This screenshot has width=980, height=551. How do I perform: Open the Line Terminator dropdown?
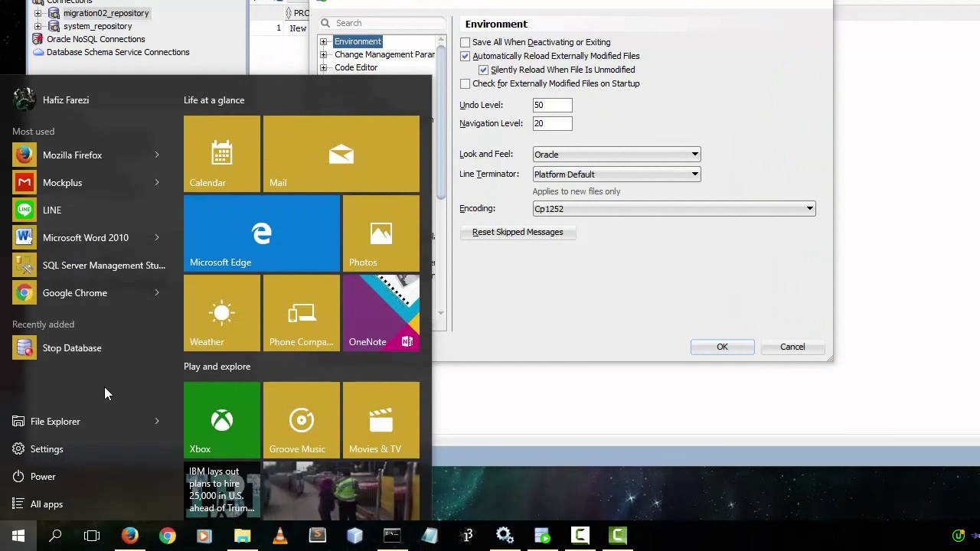pyautogui.click(x=616, y=174)
